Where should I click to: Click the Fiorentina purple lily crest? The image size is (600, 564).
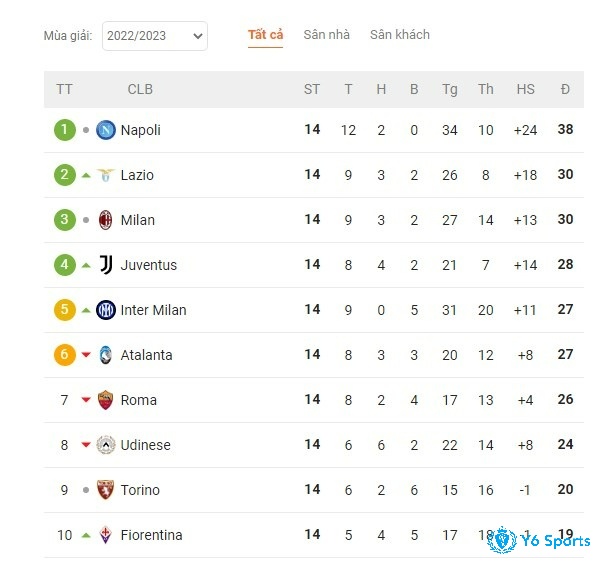coord(106,535)
